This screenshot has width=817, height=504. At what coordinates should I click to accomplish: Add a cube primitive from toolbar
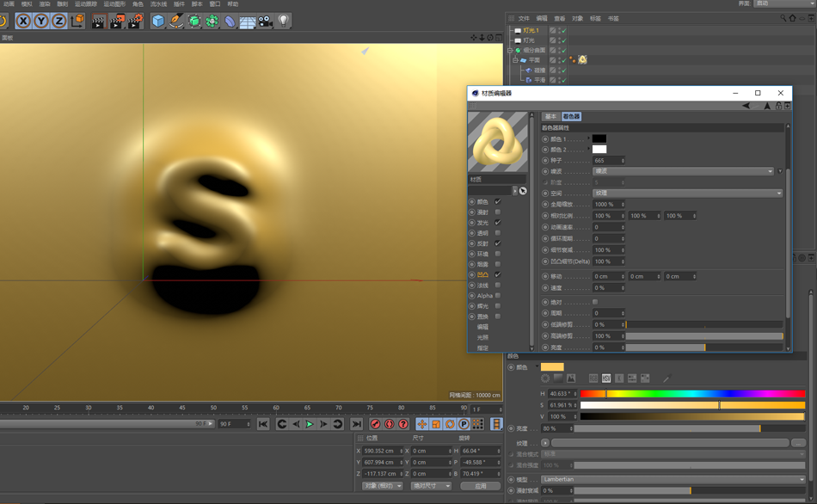point(158,21)
